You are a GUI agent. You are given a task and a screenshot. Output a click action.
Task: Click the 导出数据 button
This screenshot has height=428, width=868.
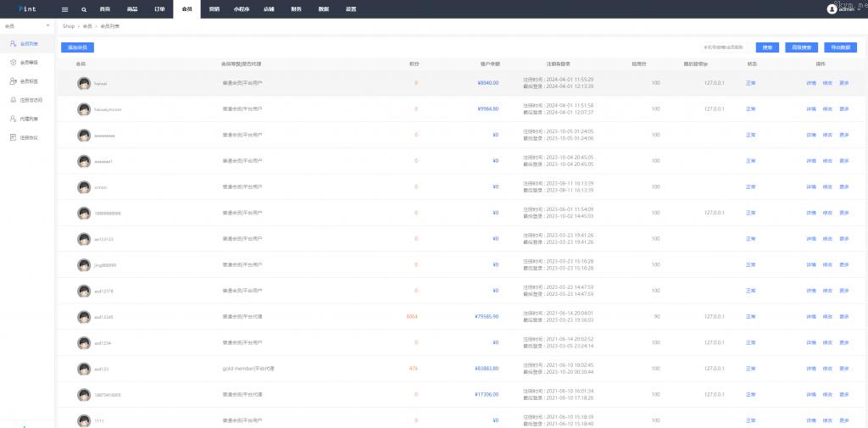tap(840, 47)
